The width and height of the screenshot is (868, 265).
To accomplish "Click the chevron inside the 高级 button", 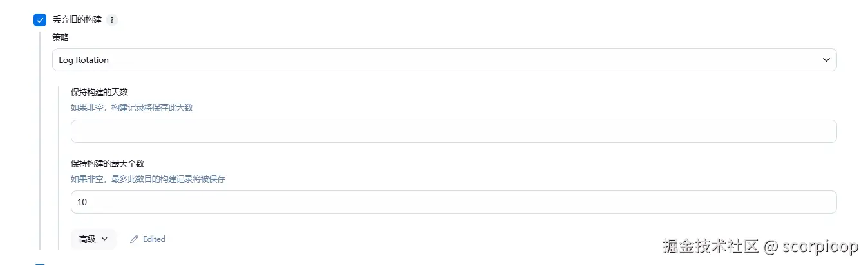I will point(104,239).
